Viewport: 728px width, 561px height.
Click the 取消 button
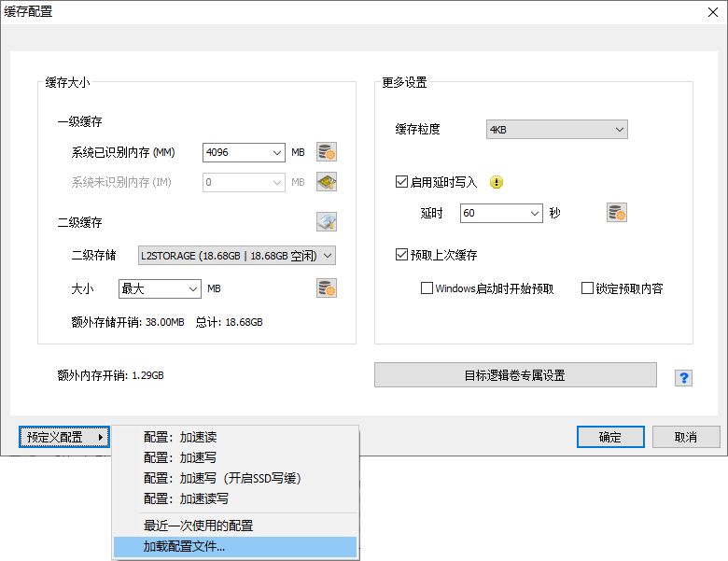686,437
